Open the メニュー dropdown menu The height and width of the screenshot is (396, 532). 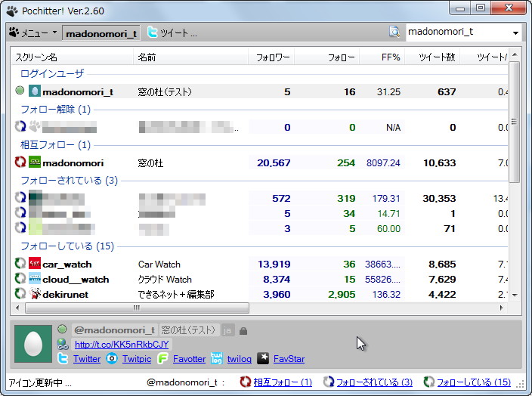(33, 33)
